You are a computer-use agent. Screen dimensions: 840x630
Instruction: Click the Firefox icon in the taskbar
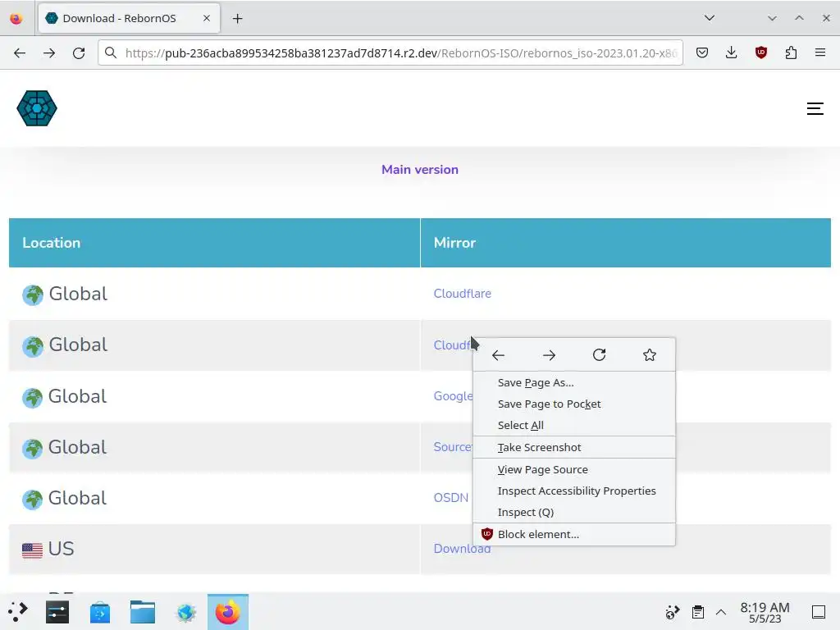pos(228,612)
